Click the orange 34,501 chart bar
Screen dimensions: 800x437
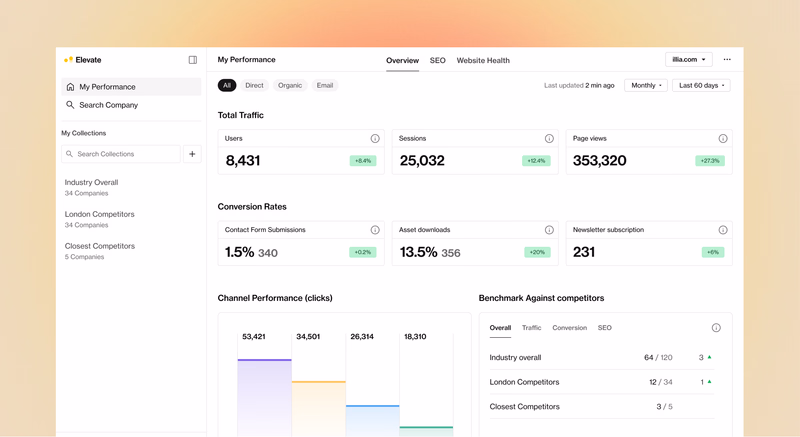[x=318, y=408]
